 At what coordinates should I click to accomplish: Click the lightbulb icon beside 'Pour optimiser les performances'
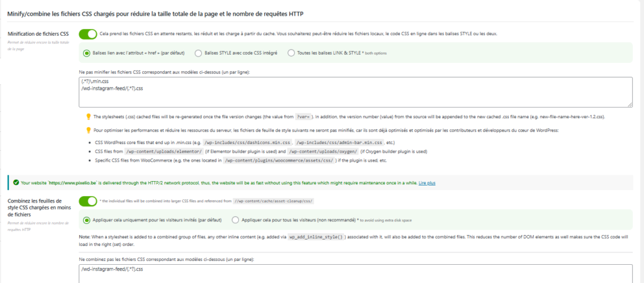[x=89, y=130]
